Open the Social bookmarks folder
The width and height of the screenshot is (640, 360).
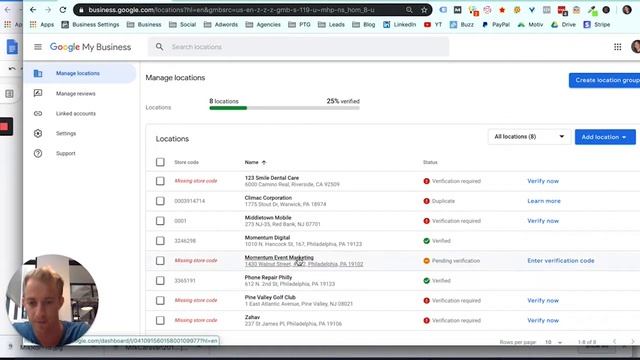click(182, 24)
